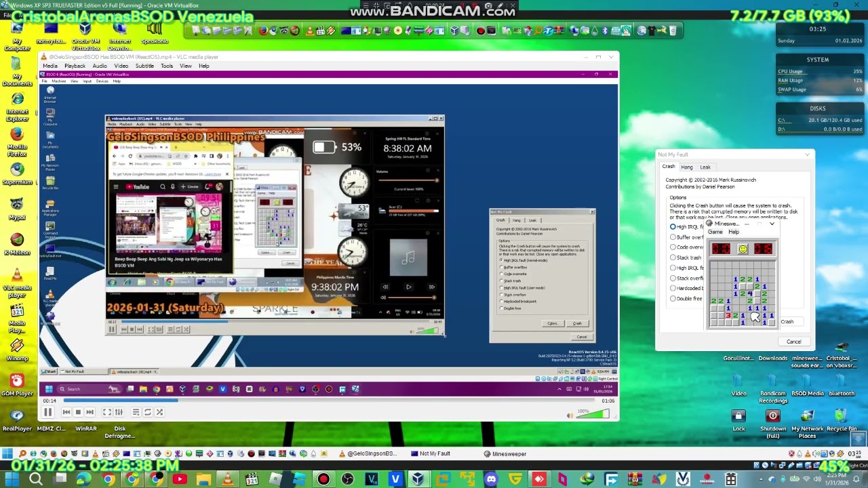Open RealPlayer desktop icon
The height and width of the screenshot is (488, 868).
tap(17, 421)
